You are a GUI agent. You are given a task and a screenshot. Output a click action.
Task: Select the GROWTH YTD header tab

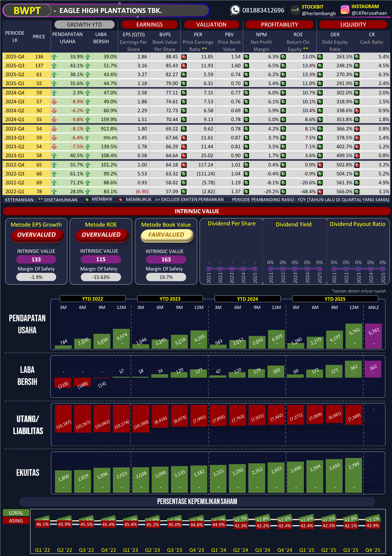coord(84,24)
